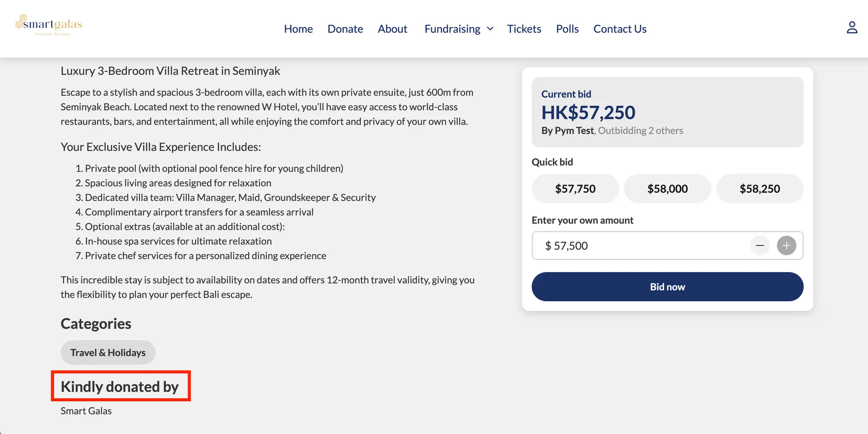Click the Kindly donated by heading

click(x=120, y=387)
